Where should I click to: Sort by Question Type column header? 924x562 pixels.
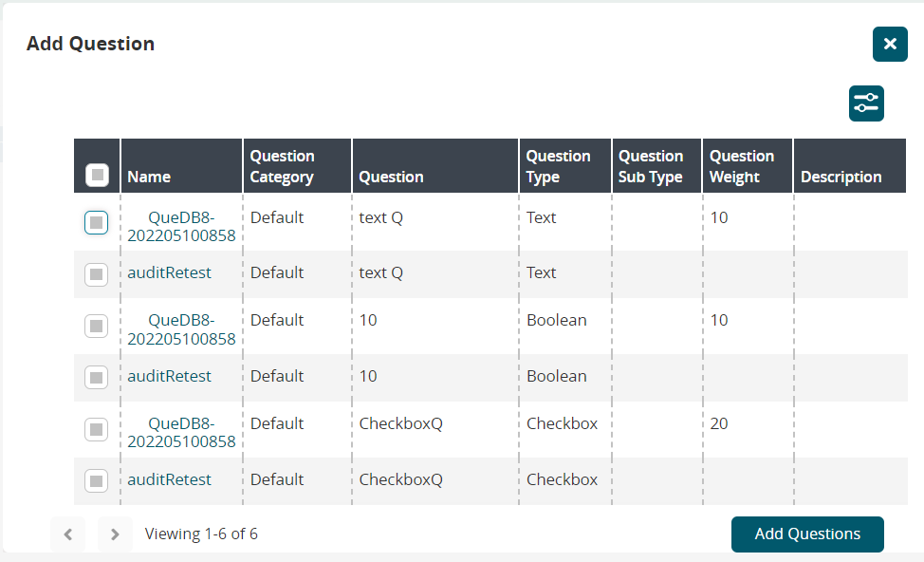558,166
